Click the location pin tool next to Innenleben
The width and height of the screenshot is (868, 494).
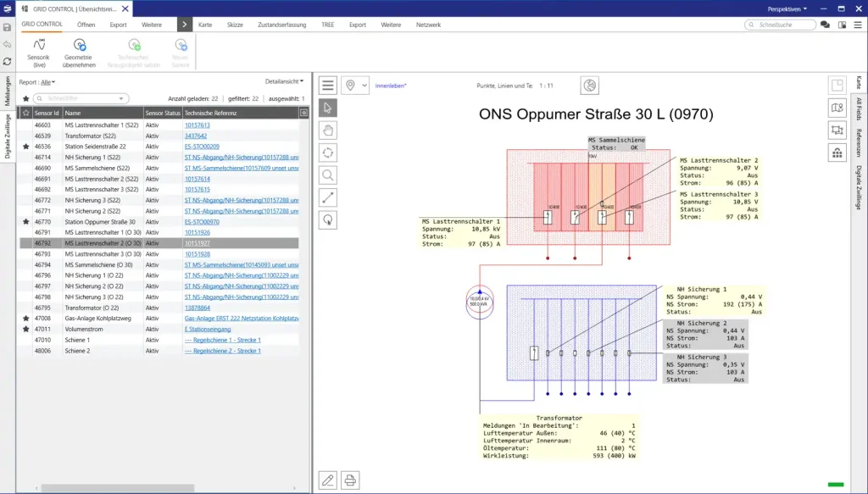point(350,85)
